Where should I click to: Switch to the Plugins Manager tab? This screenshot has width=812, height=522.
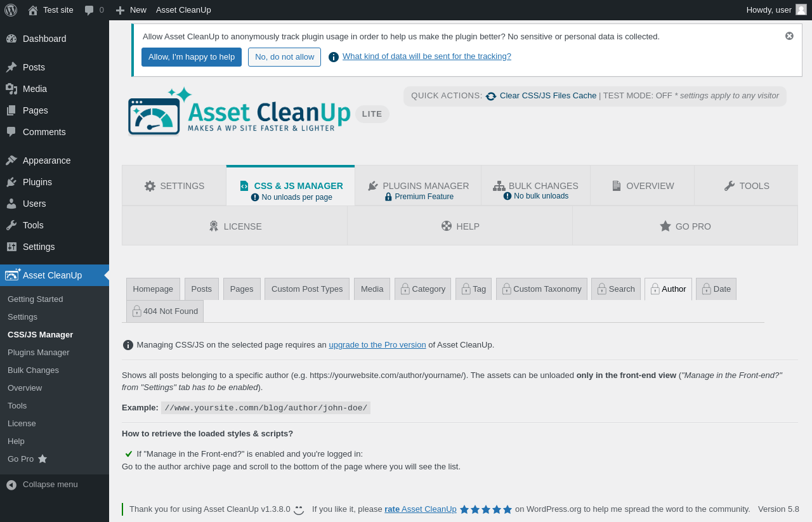click(x=418, y=186)
